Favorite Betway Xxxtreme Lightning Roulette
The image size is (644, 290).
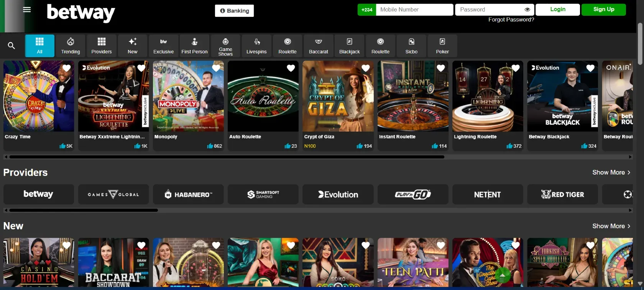(x=141, y=68)
